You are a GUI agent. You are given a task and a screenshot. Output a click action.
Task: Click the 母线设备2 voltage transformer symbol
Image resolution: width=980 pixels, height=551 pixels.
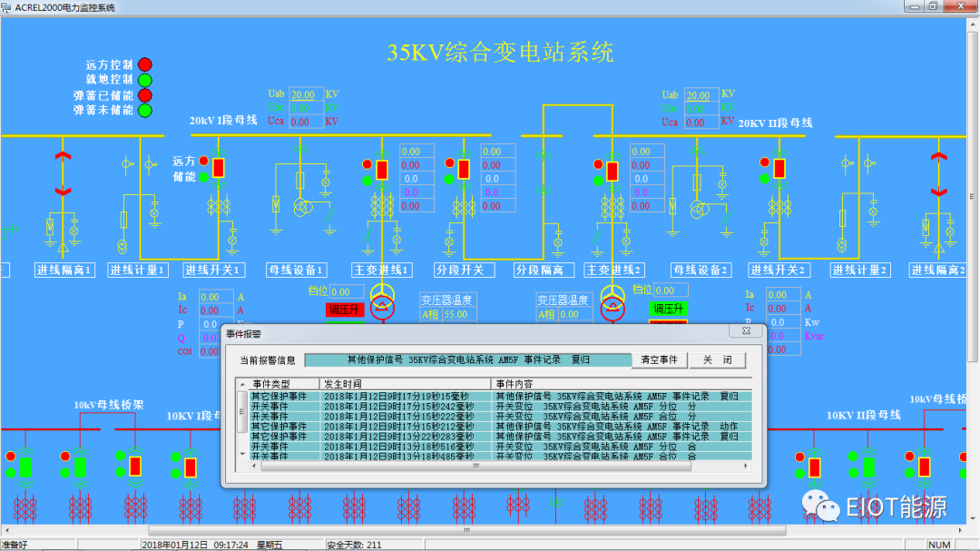(700, 210)
